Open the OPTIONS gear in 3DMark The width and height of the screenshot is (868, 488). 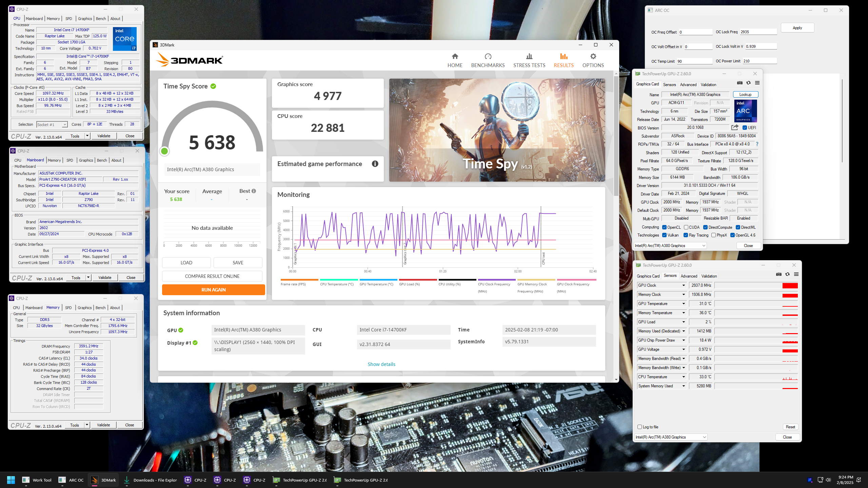tap(593, 60)
